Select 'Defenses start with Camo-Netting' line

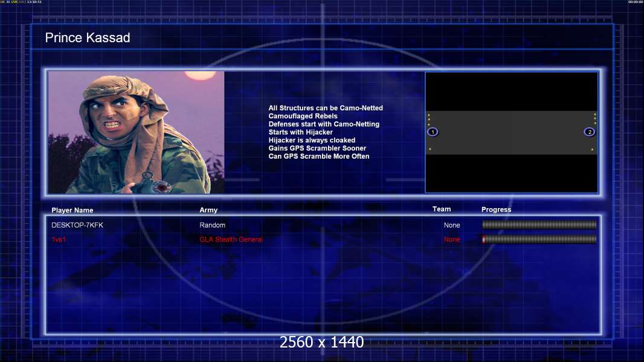coord(324,124)
